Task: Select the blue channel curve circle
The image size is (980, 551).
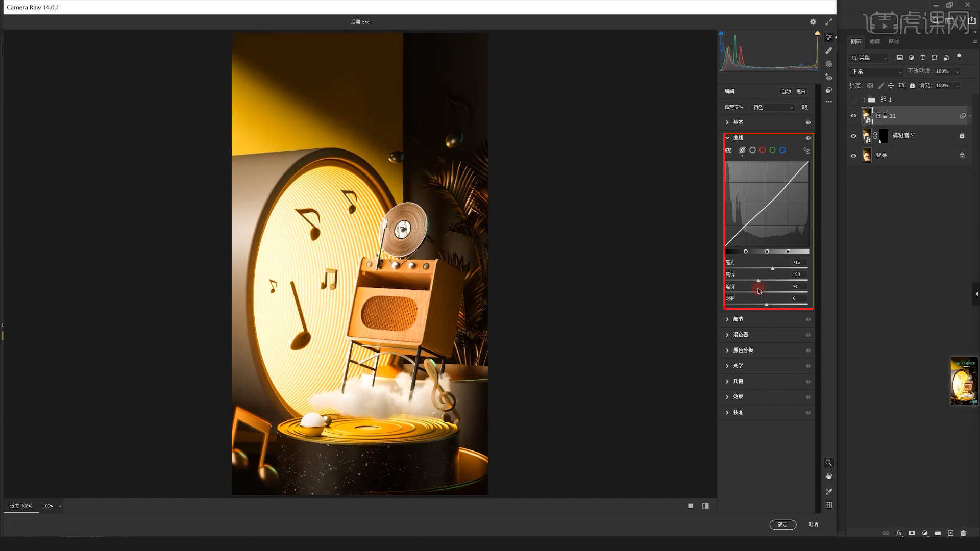Action: tap(782, 150)
